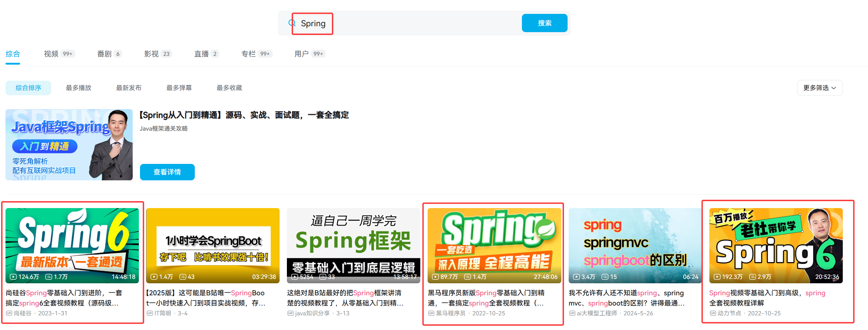This screenshot has width=868, height=330.
Task: Click UP icon before 尚硅谷
Action: click(x=9, y=313)
